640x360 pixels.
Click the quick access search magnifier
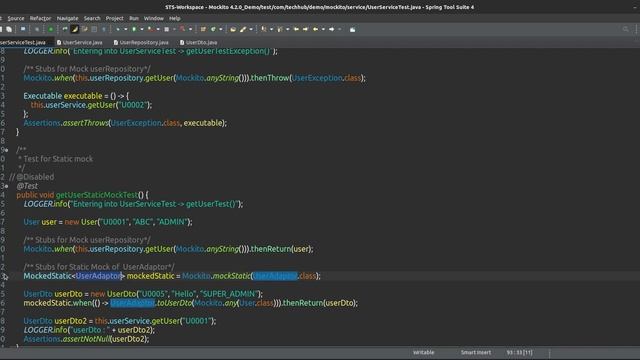click(625, 29)
